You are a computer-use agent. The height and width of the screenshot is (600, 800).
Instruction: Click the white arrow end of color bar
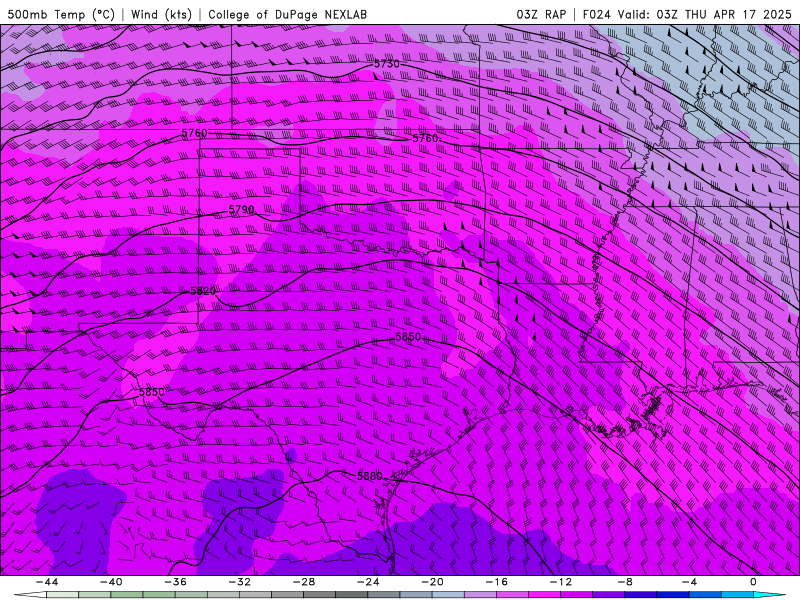click(30, 595)
